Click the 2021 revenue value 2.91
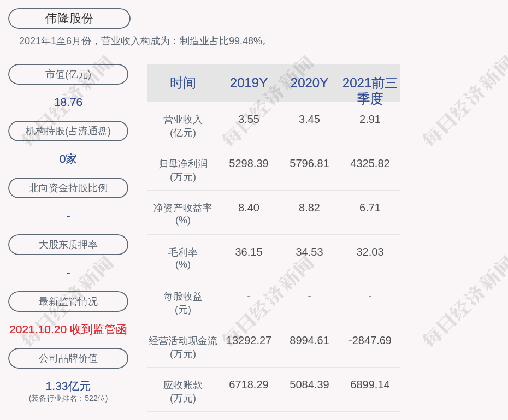The image size is (508, 420). tap(370, 119)
